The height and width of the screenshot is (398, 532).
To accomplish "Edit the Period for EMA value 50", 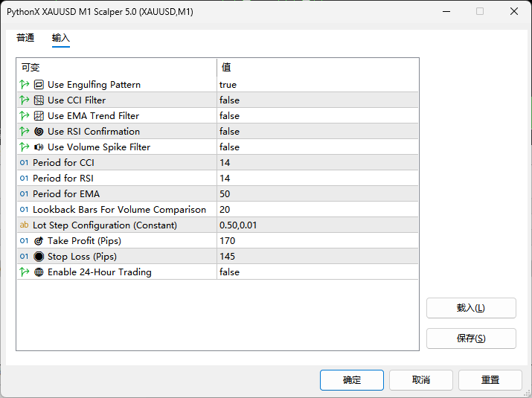I will tap(317, 194).
